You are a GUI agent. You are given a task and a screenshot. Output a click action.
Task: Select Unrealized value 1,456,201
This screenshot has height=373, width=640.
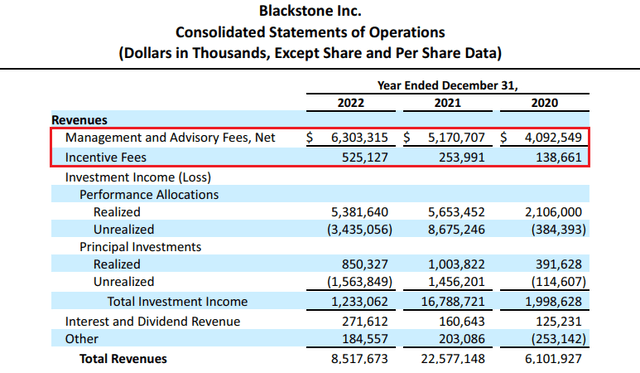pos(456,282)
